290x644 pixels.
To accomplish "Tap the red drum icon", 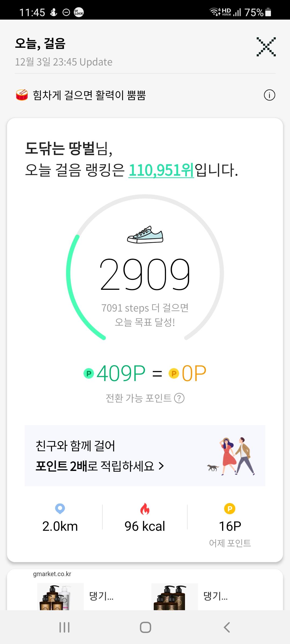I will [22, 95].
